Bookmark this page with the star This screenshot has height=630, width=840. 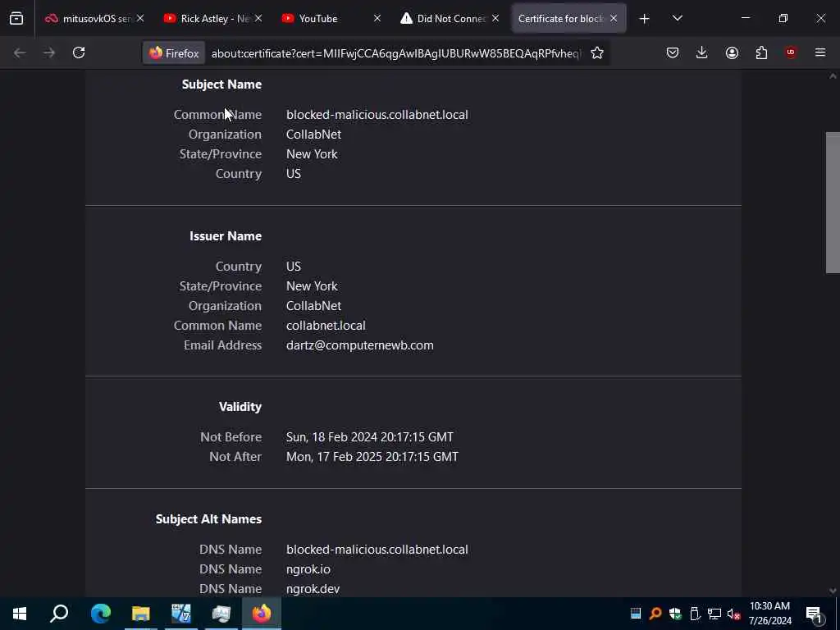(597, 53)
